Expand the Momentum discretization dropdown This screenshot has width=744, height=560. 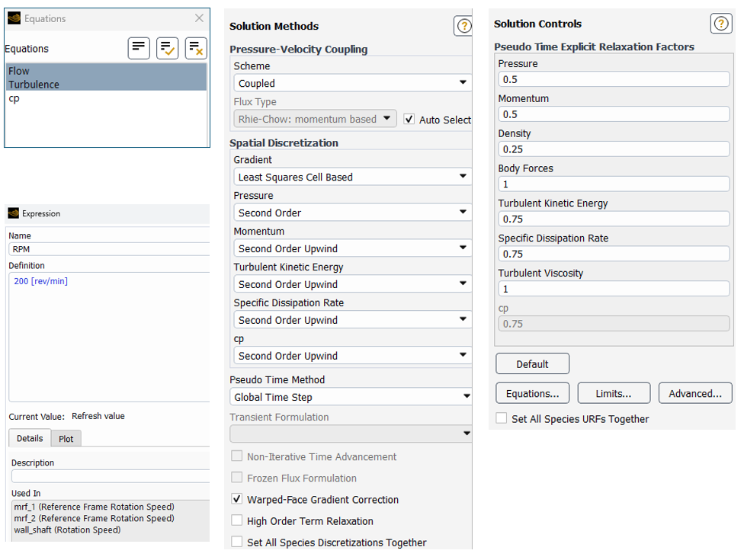pos(351,248)
